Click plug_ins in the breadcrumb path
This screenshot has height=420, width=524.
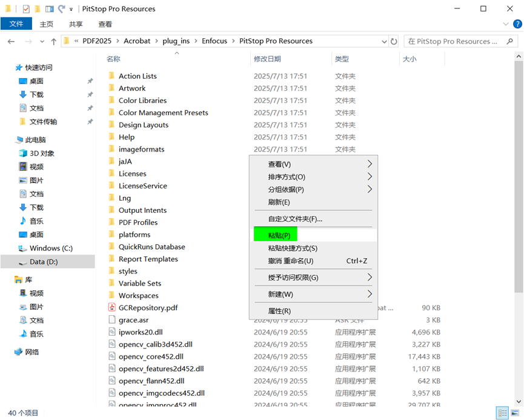[x=176, y=41]
